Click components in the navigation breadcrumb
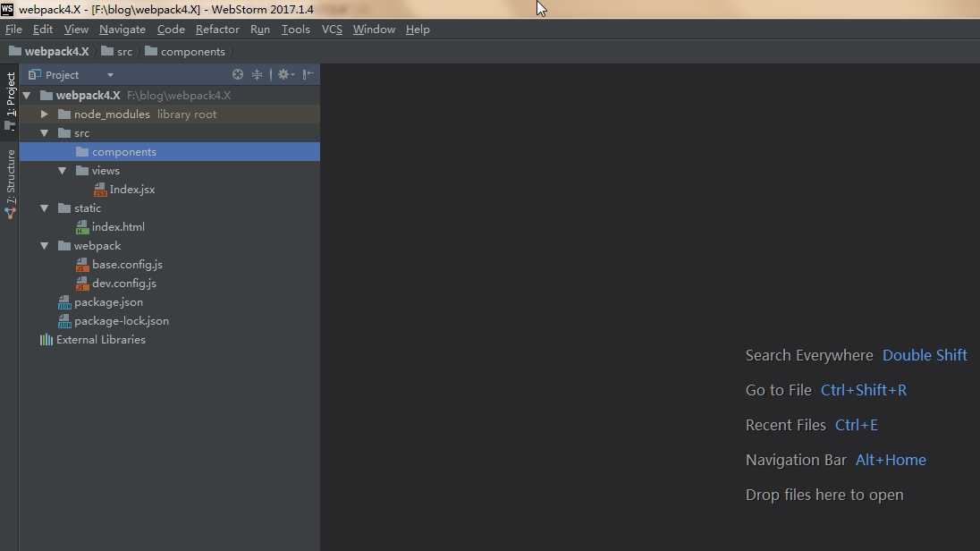 pyautogui.click(x=185, y=51)
